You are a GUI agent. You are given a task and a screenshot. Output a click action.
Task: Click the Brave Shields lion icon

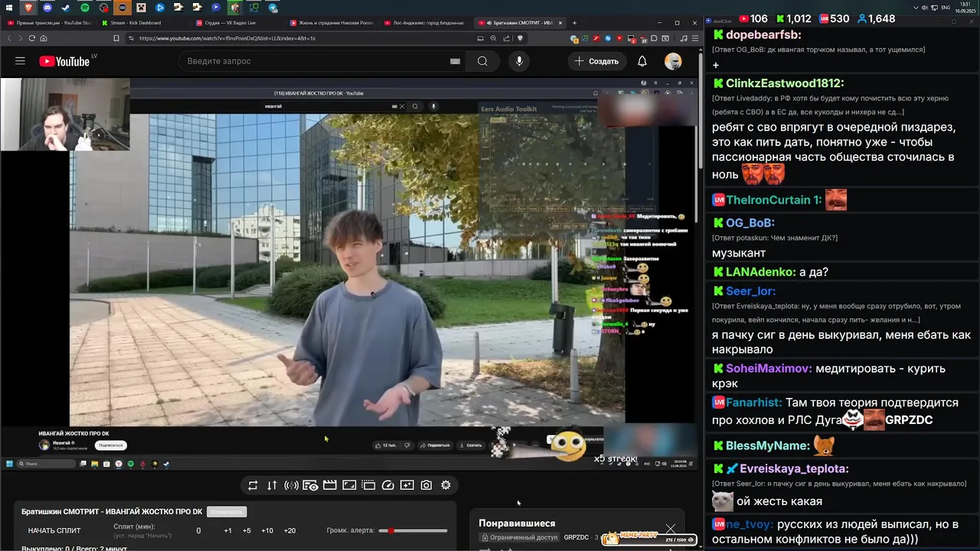point(521,38)
